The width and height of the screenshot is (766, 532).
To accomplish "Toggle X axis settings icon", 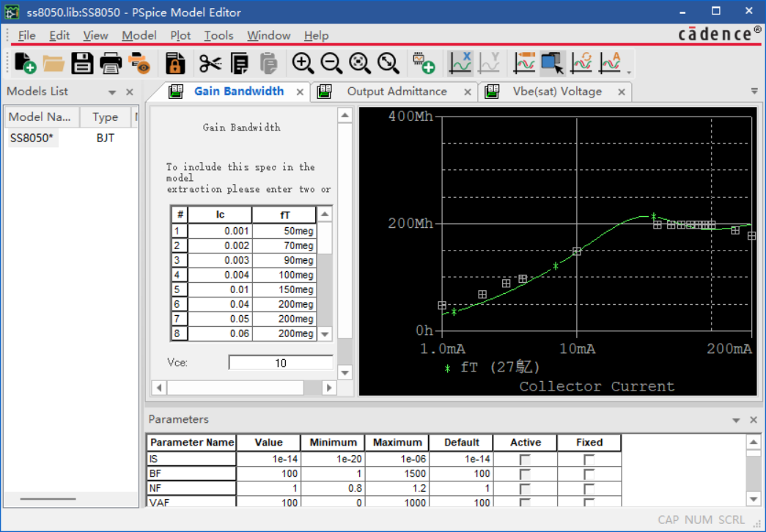I will [x=460, y=63].
